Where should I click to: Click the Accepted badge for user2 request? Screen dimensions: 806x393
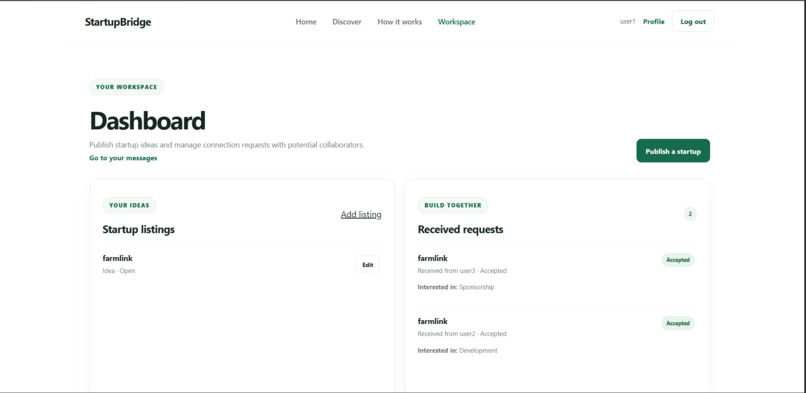click(x=677, y=323)
